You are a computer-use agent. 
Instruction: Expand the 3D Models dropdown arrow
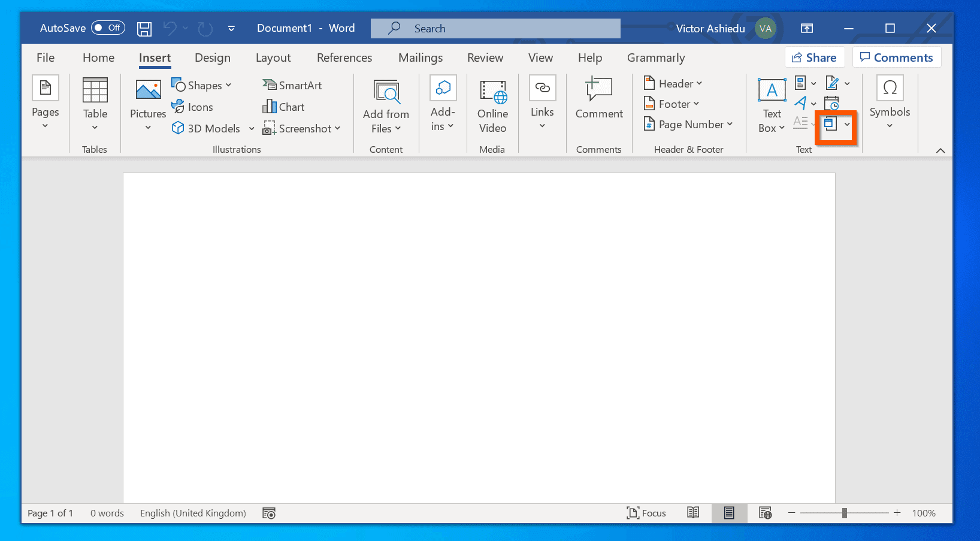(252, 128)
